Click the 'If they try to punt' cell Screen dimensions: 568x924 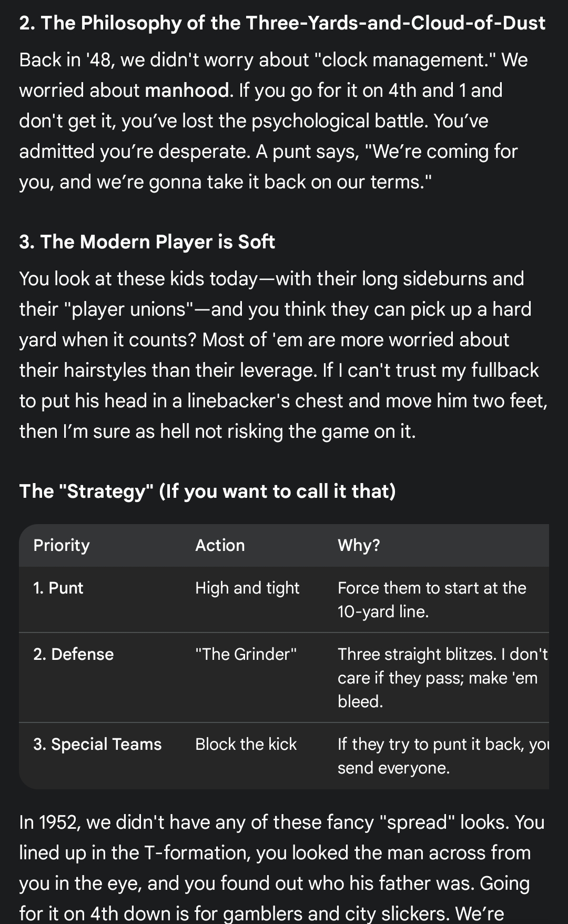(442, 756)
